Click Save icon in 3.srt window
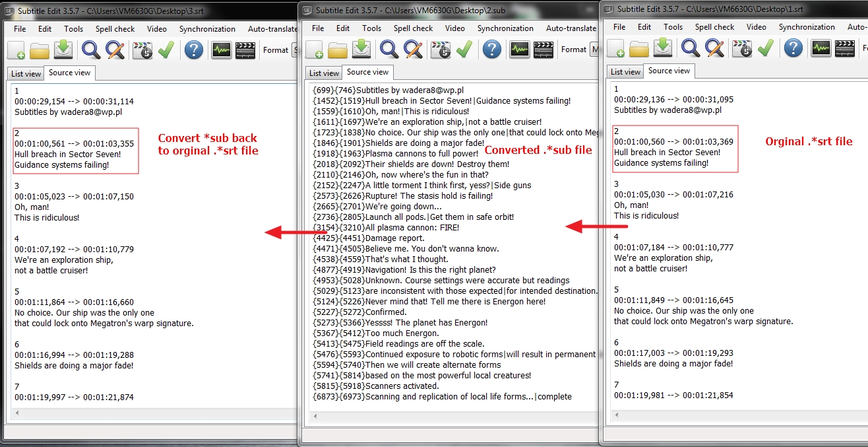This screenshot has width=868, height=447. coord(63,50)
